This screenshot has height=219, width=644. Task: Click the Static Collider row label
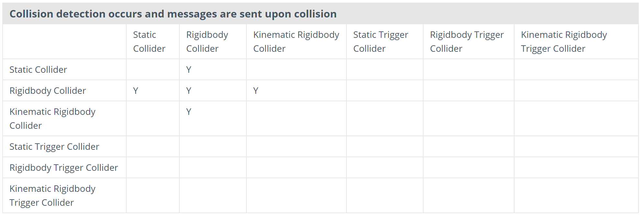pos(38,70)
